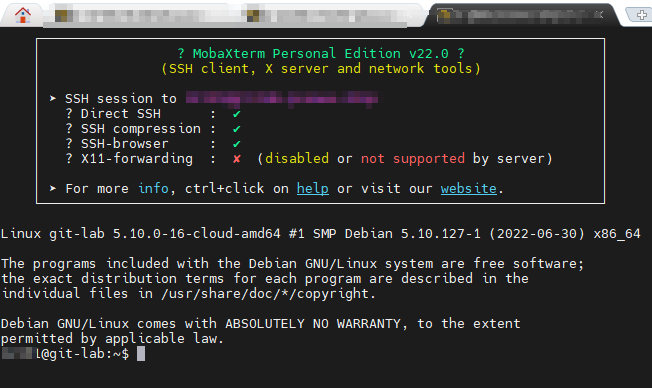Click the green check next to Direct SSH
652x388 pixels.
237,114
